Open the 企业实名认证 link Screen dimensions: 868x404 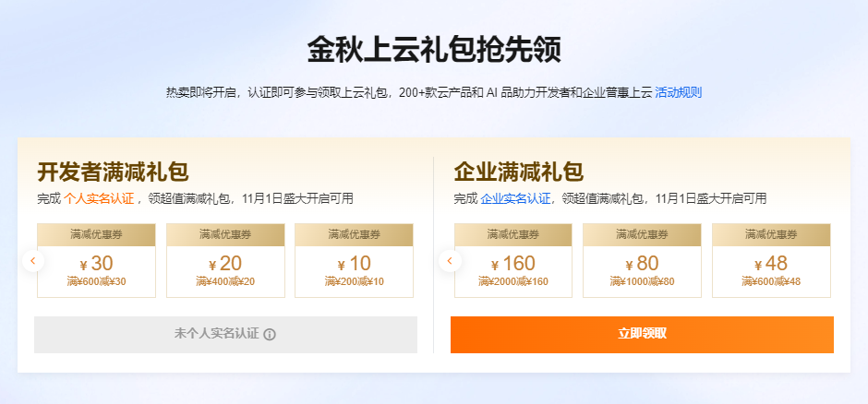(x=515, y=199)
